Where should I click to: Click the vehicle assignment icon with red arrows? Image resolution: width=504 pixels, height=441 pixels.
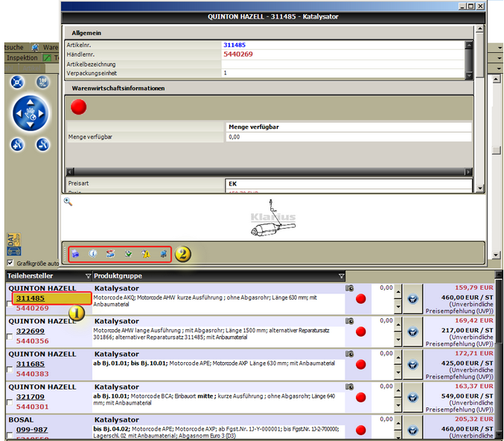(x=111, y=254)
